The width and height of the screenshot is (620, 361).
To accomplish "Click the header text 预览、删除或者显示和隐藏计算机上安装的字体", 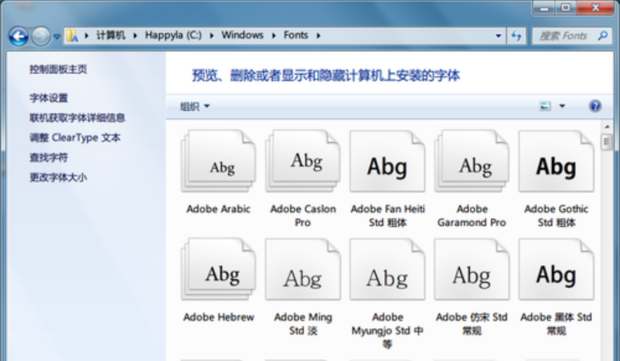I will click(326, 76).
